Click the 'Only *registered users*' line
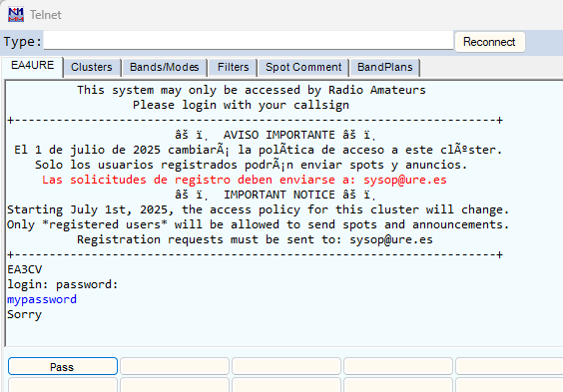 tap(259, 224)
